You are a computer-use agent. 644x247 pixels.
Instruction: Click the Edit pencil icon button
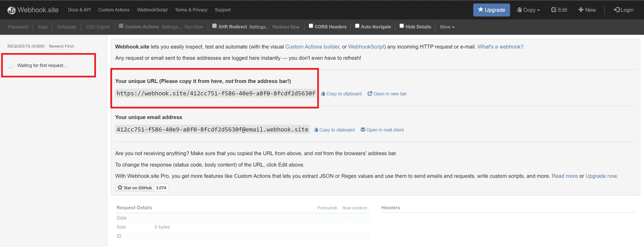click(559, 10)
